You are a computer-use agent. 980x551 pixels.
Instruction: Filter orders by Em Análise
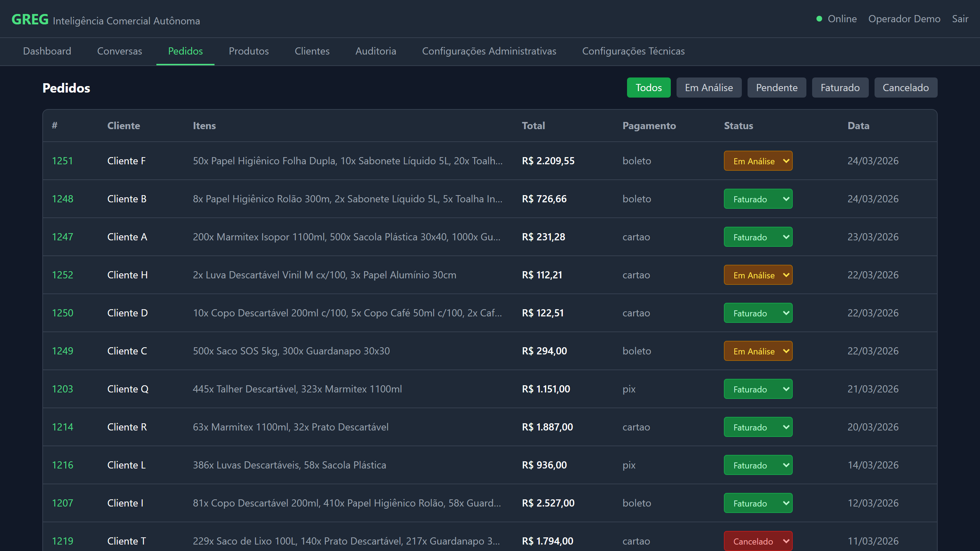708,88
